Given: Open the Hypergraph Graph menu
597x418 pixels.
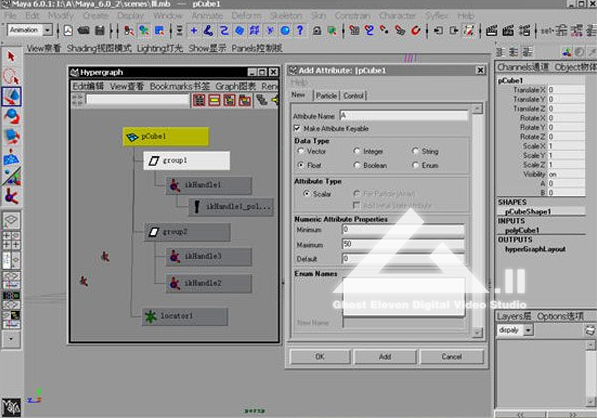Looking at the screenshot, I should click(x=236, y=86).
